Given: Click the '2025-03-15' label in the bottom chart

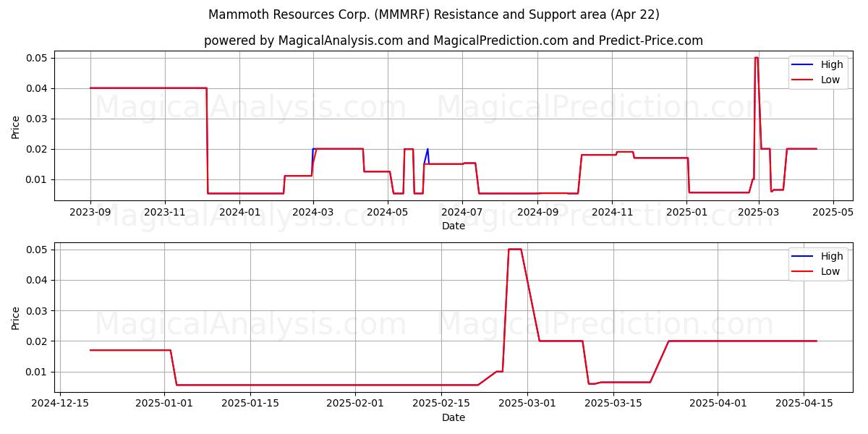Looking at the screenshot, I should [613, 404].
